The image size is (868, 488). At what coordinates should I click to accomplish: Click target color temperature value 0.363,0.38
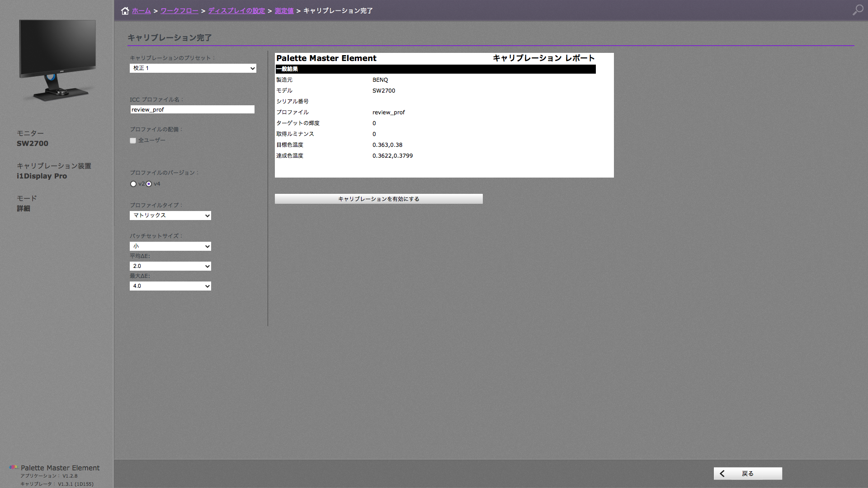tap(387, 145)
